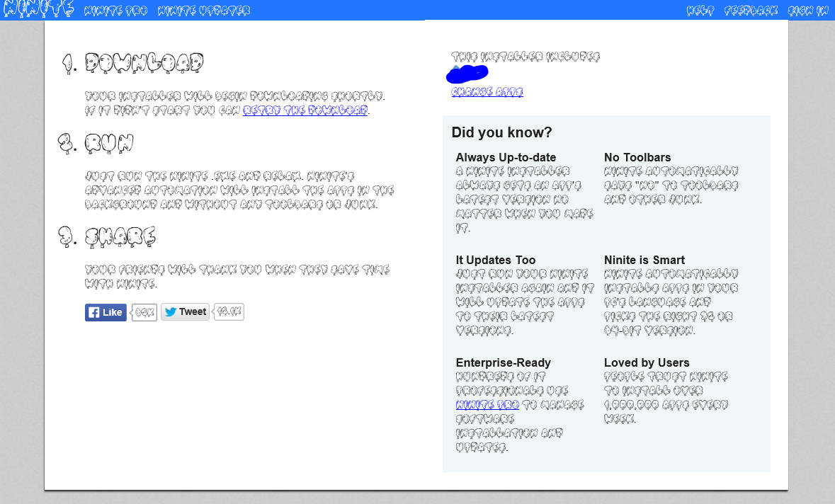Open the Feedback link
This screenshot has height=504, width=835.
pos(751,11)
